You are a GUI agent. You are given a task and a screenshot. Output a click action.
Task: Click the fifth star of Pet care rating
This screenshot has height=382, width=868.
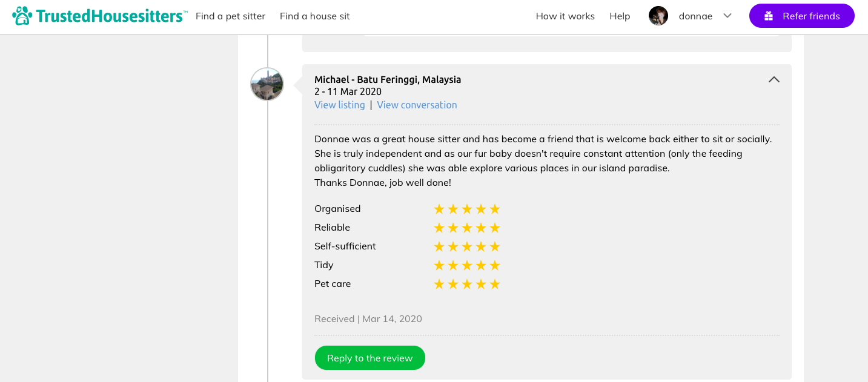click(495, 285)
